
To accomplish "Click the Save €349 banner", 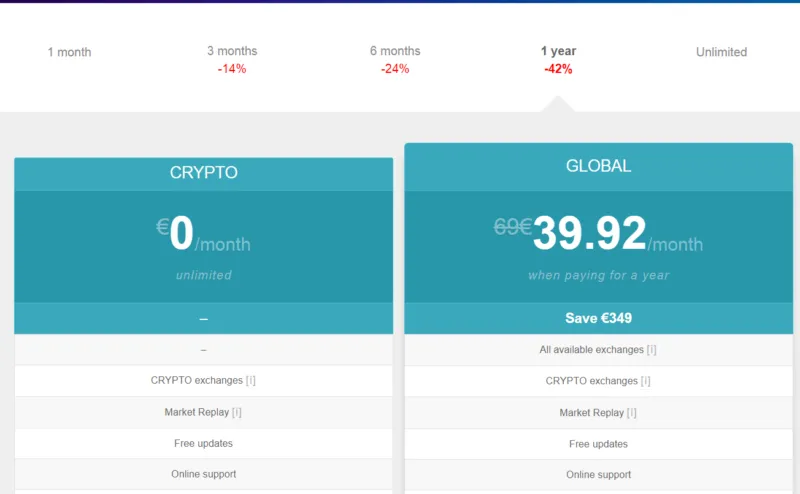I will point(598,319).
